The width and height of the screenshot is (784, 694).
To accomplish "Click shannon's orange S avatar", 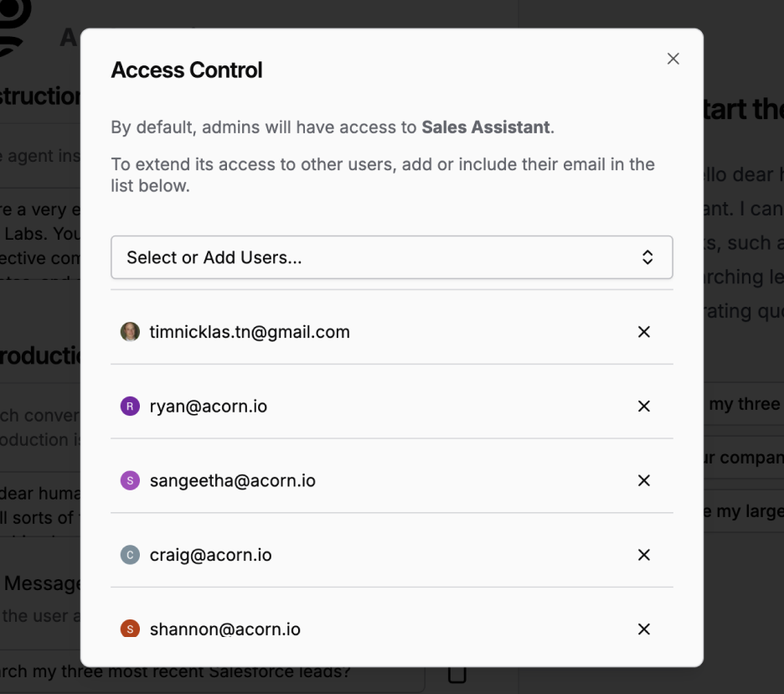I will point(130,629).
